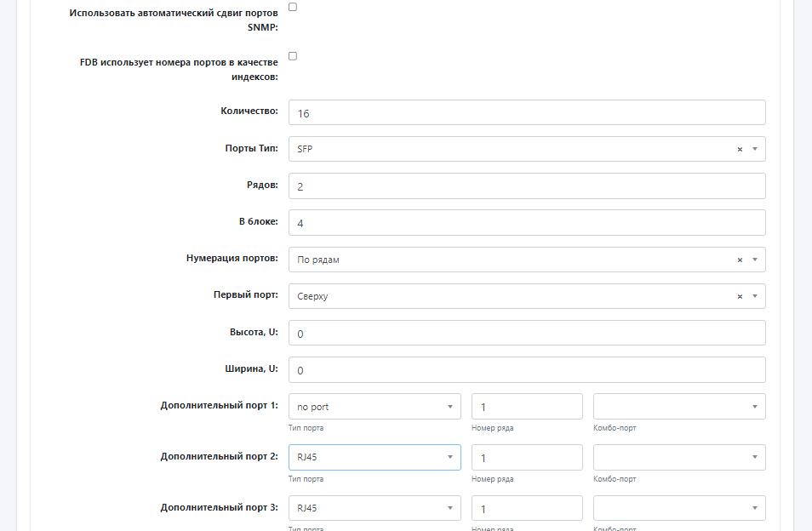The height and width of the screenshot is (531, 812).
Task: Select the Ширина, U field
Action: [526, 370]
